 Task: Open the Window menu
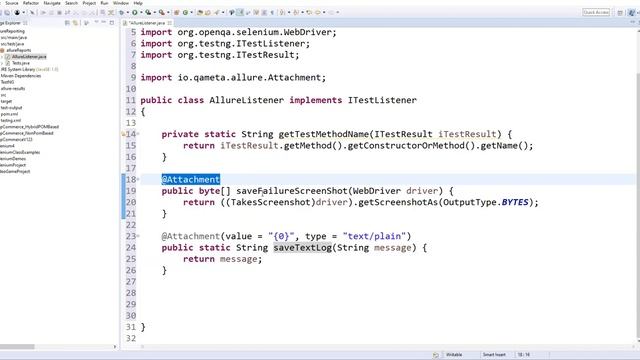click(120, 3)
